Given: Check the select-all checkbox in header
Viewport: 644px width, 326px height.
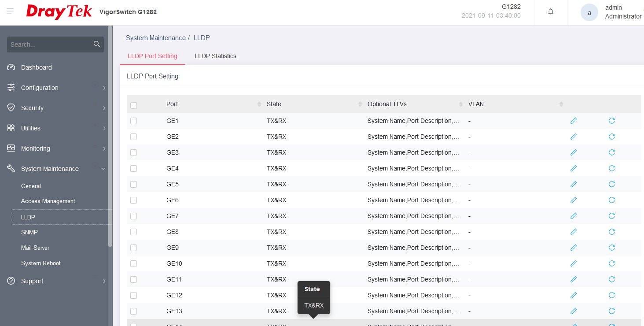Looking at the screenshot, I should (x=134, y=105).
